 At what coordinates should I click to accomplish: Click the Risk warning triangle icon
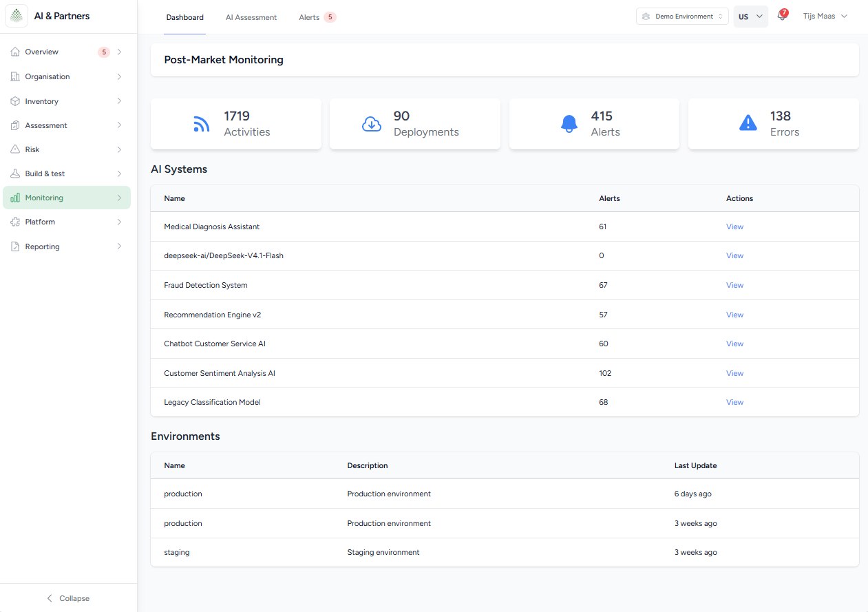[15, 149]
